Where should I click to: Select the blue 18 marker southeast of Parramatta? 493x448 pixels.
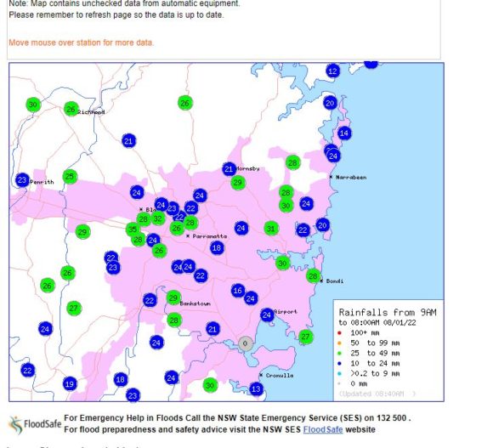217,247
